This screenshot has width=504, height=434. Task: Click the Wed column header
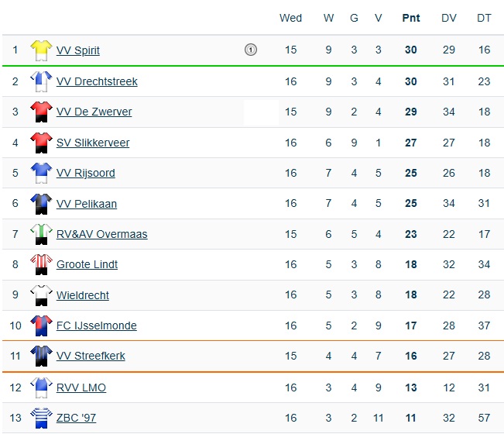point(290,18)
